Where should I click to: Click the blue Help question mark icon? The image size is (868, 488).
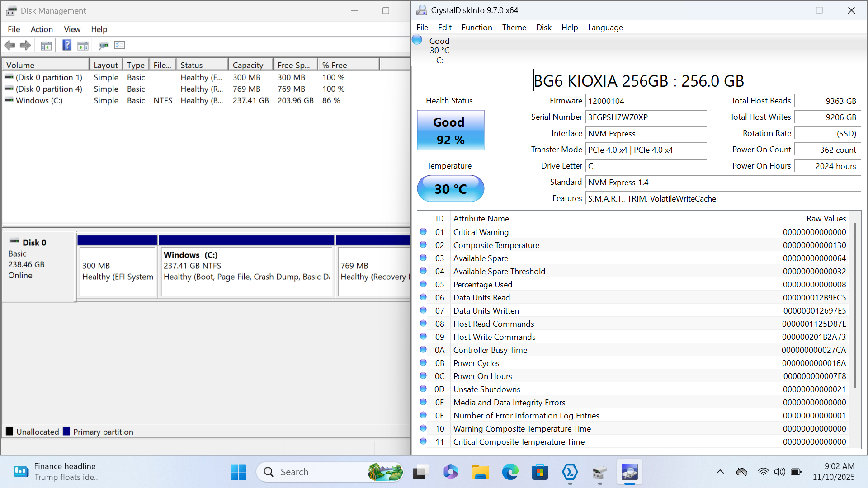67,45
